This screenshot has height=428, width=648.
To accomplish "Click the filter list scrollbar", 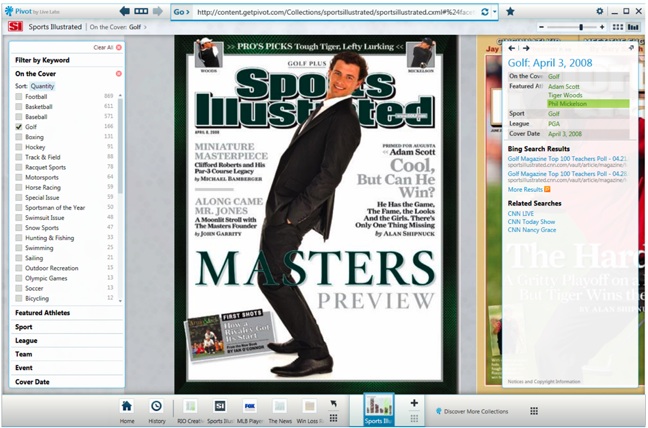I will [120, 145].
